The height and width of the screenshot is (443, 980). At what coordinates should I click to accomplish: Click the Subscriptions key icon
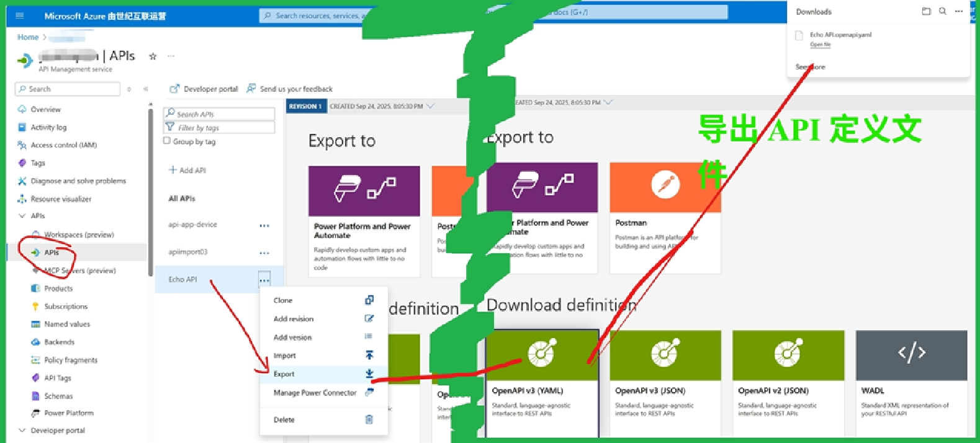pyautogui.click(x=35, y=307)
